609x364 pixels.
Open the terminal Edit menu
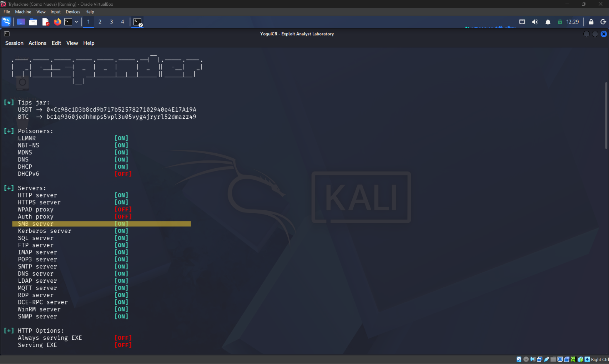click(x=56, y=43)
